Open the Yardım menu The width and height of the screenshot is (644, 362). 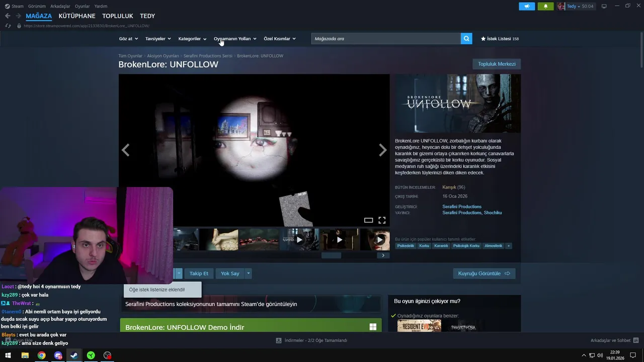[101, 7]
